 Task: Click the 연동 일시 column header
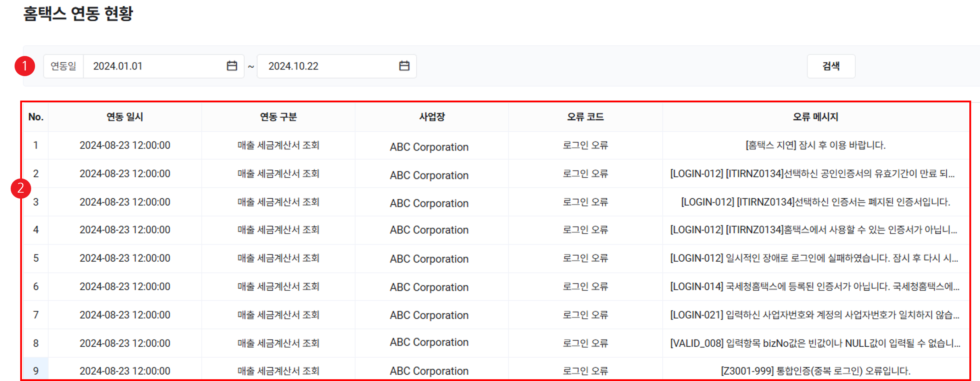125,117
